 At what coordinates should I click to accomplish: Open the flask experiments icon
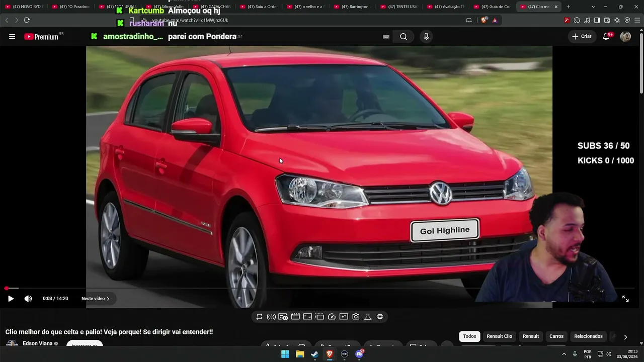pyautogui.click(x=368, y=317)
